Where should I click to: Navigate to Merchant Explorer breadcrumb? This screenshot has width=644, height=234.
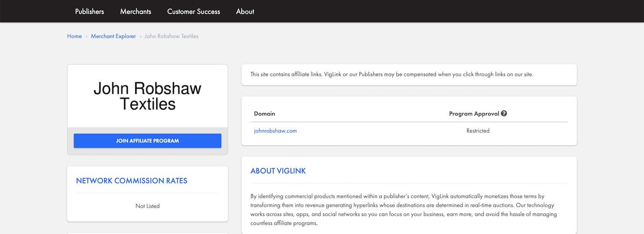[113, 36]
